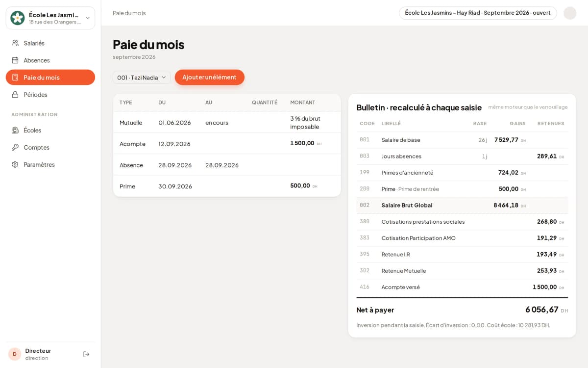Click the Salariés people icon

15,43
